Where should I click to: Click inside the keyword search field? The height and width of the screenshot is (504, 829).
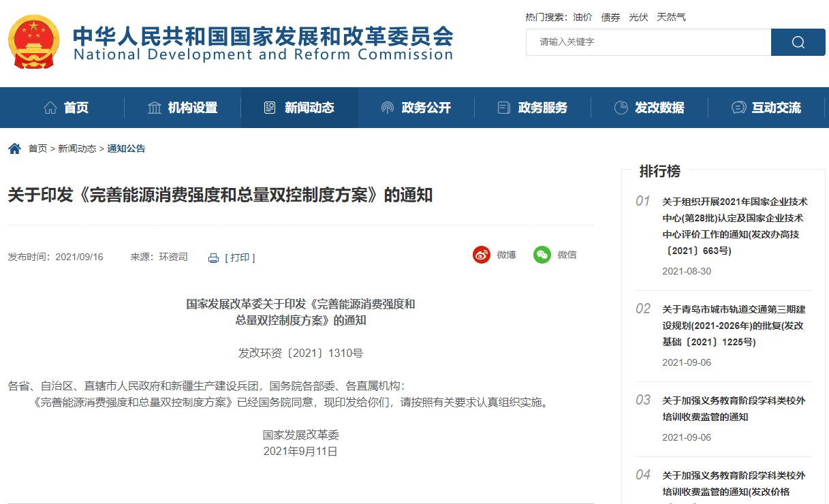(x=647, y=42)
